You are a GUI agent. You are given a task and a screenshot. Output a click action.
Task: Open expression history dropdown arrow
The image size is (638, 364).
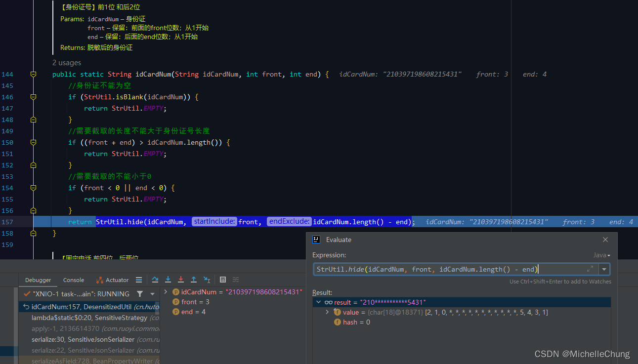604,269
